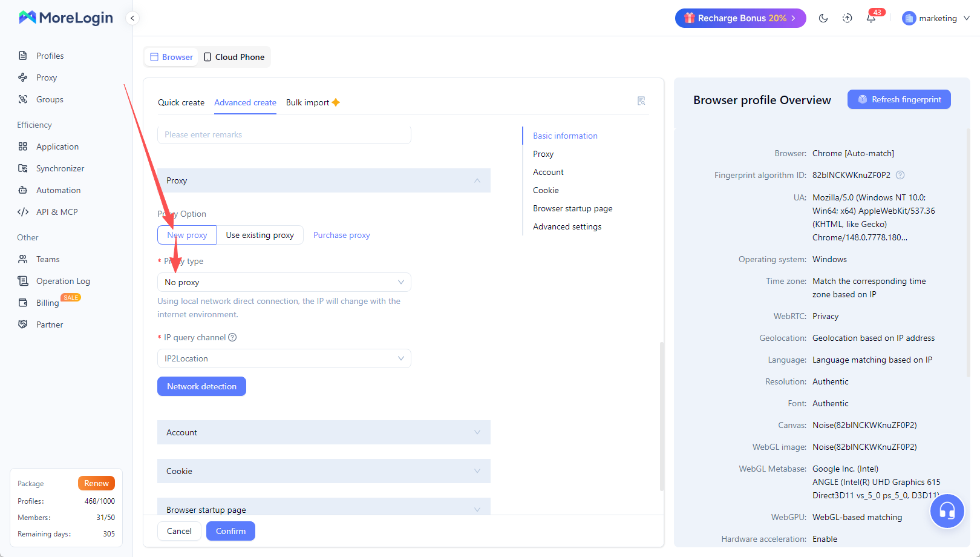Open the Teams icon in sidebar
980x557 pixels.
[23, 259]
